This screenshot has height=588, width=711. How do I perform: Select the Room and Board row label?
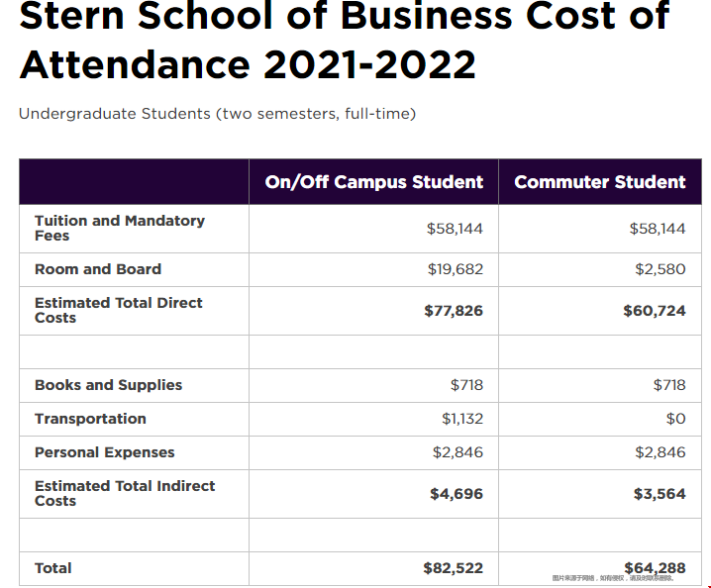pyautogui.click(x=98, y=269)
